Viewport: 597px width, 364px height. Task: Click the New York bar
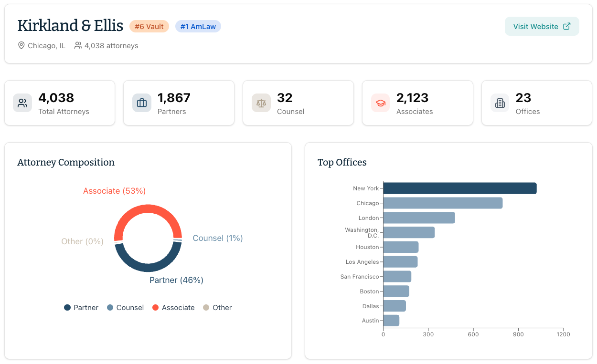[460, 188]
